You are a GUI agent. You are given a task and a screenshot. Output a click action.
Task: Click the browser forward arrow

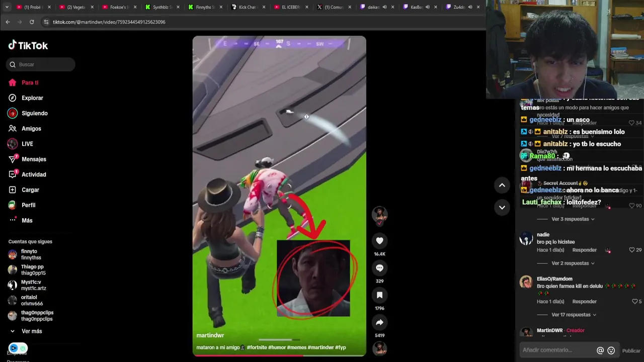[x=20, y=22]
